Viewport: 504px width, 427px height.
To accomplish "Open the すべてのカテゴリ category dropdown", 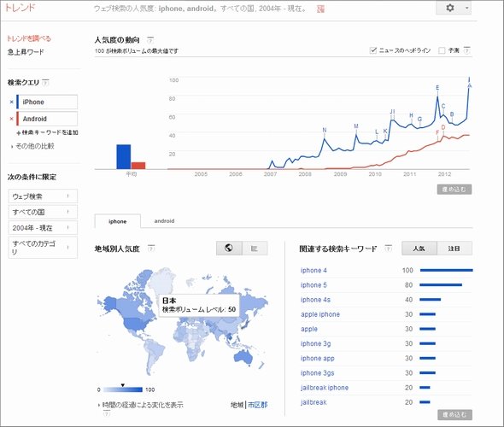I will tap(43, 248).
